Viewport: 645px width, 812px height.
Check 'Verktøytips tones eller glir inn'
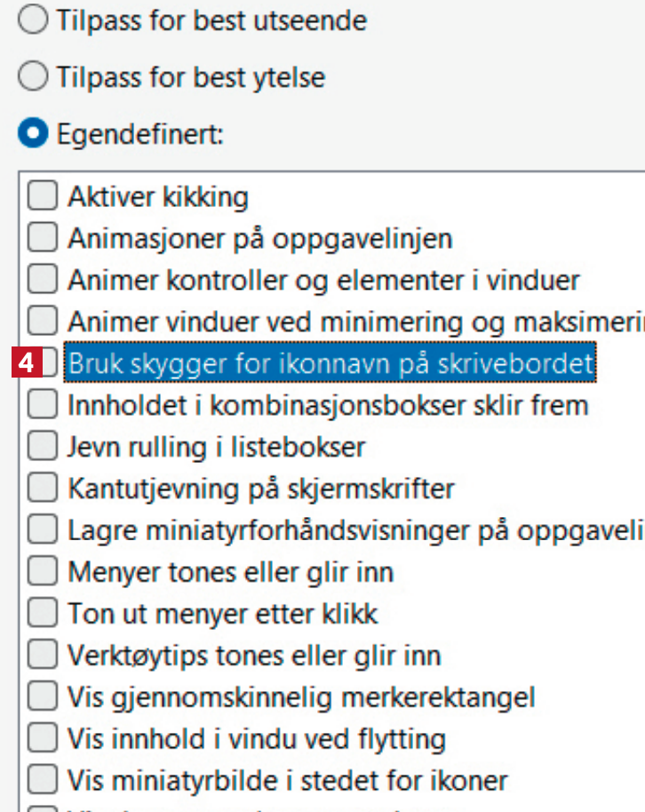(42, 655)
